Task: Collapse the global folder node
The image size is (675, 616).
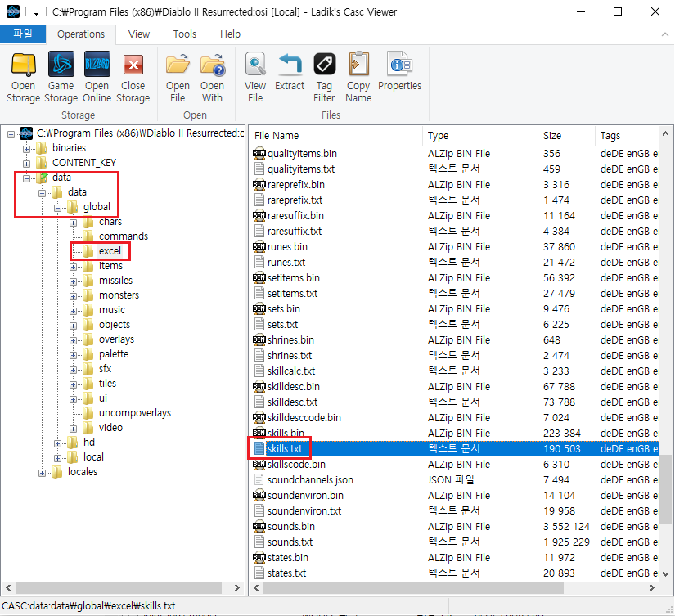Action: 57,208
